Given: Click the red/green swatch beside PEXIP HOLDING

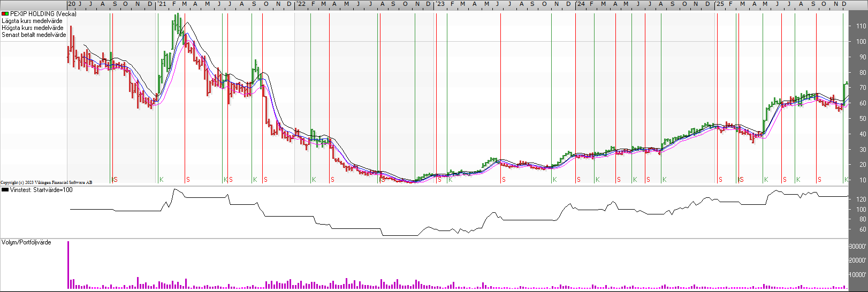Looking at the screenshot, I should point(5,14).
